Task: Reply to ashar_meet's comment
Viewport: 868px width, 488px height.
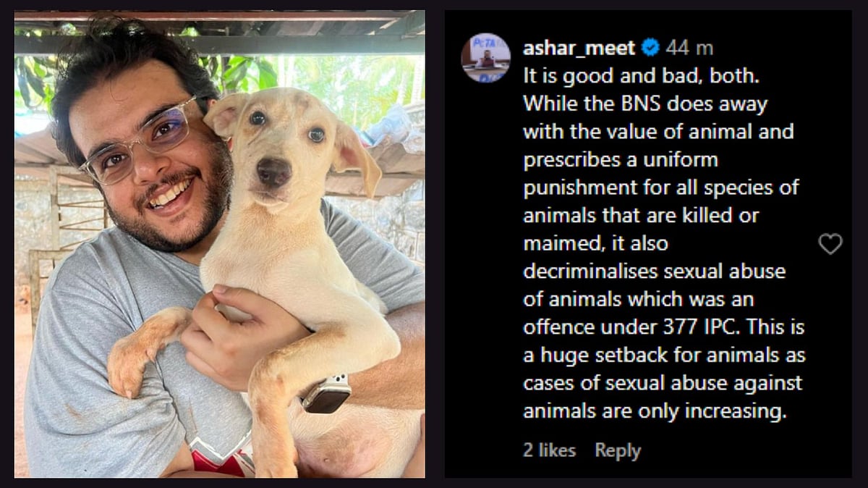Action: coord(618,450)
